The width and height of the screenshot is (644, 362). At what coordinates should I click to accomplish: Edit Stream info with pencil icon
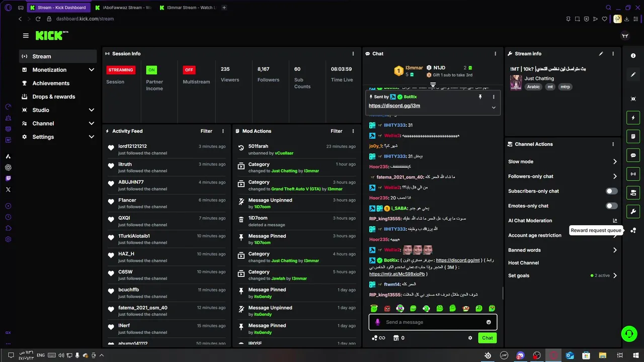pos(601,54)
